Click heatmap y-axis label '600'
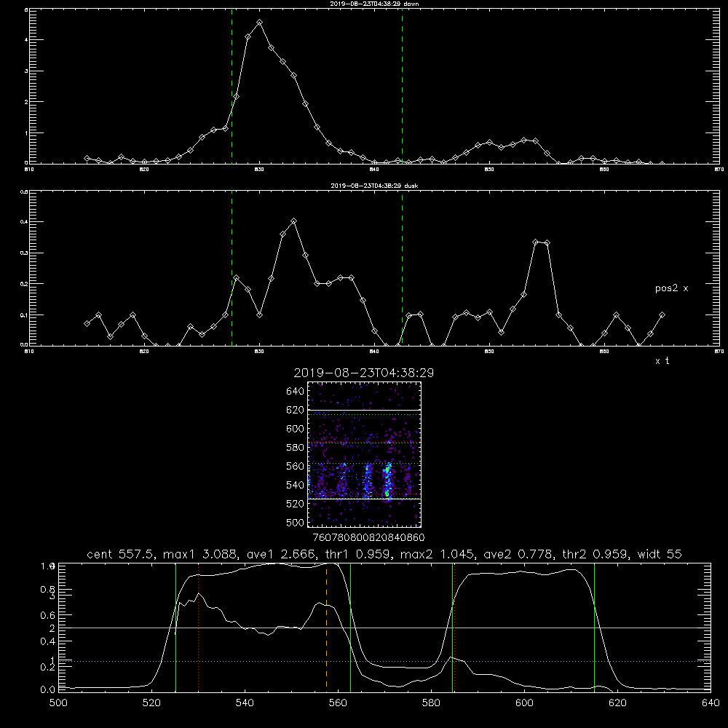 click(x=295, y=429)
